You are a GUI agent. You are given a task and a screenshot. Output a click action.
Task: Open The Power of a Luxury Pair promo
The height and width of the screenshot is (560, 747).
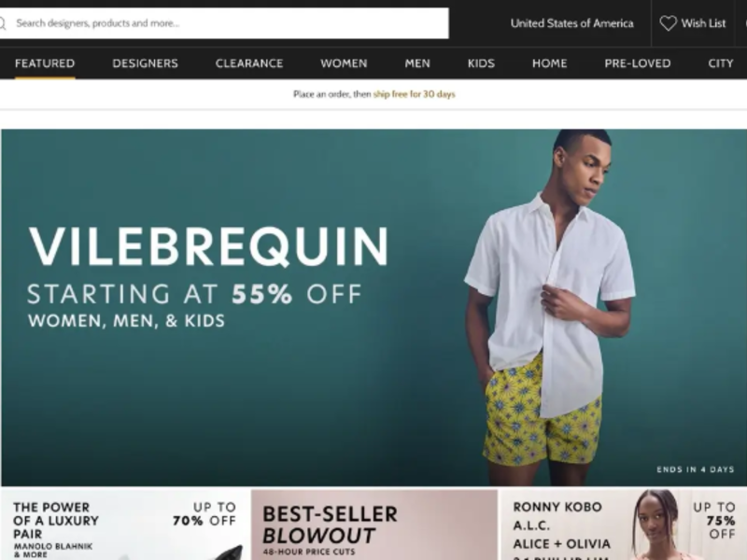125,525
